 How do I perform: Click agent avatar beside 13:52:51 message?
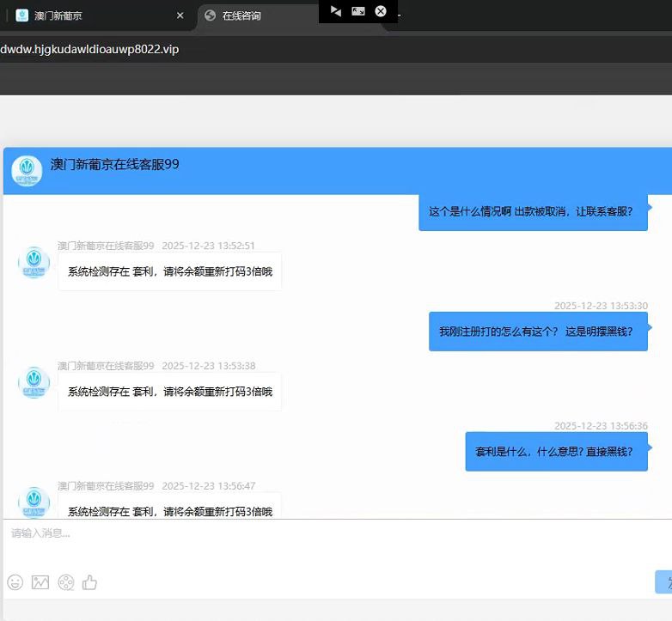34,262
